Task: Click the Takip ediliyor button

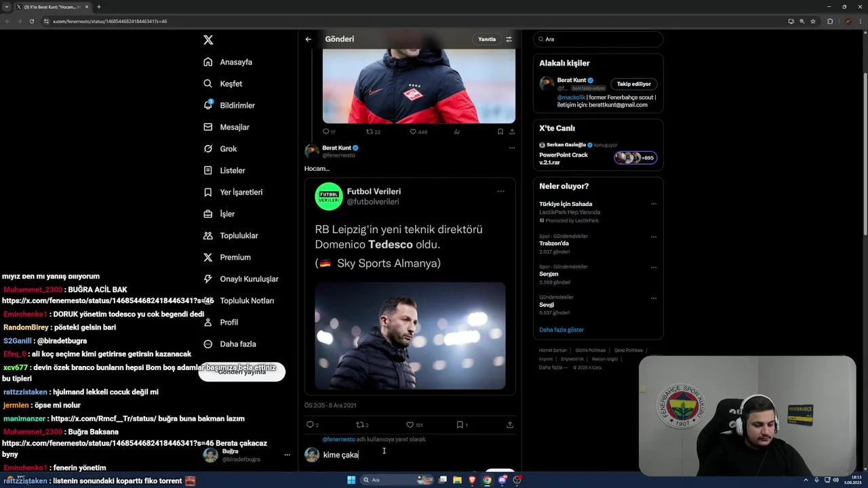Action: [634, 84]
